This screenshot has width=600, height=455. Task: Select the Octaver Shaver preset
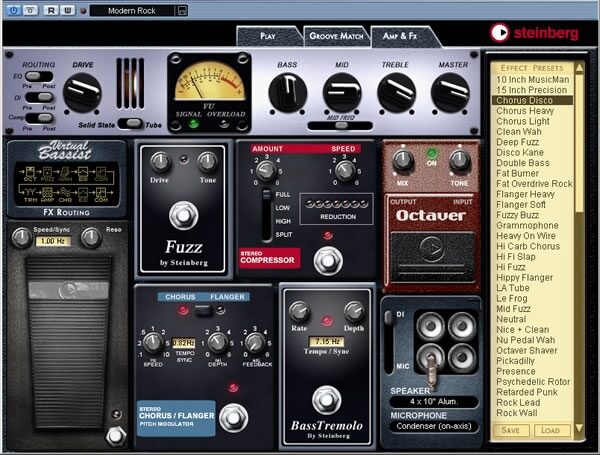532,351
